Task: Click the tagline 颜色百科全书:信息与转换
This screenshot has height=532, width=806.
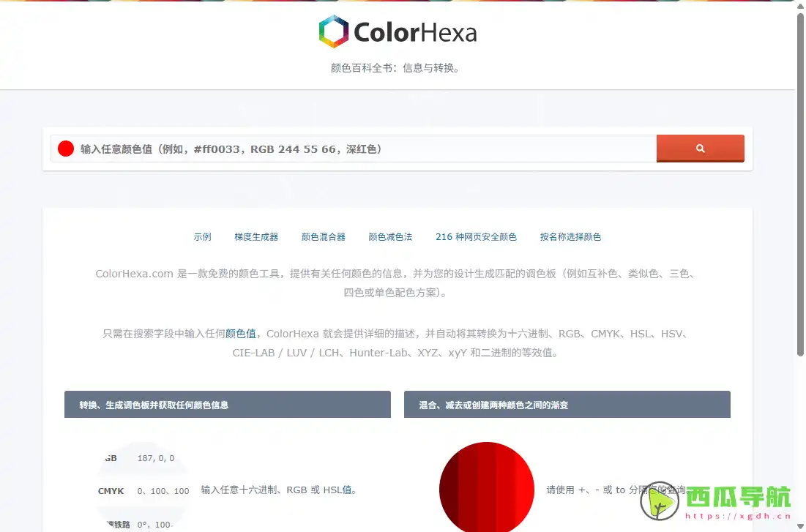Action: [x=395, y=68]
